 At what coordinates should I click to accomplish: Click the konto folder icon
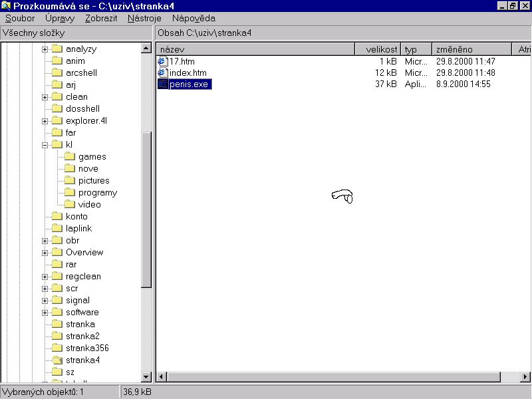coord(57,217)
